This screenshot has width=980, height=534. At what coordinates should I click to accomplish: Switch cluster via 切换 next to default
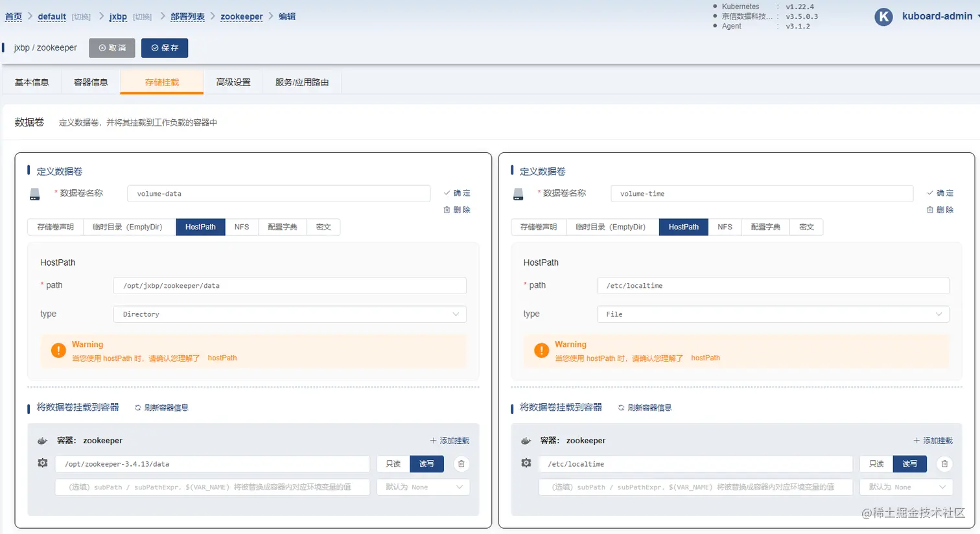[81, 17]
